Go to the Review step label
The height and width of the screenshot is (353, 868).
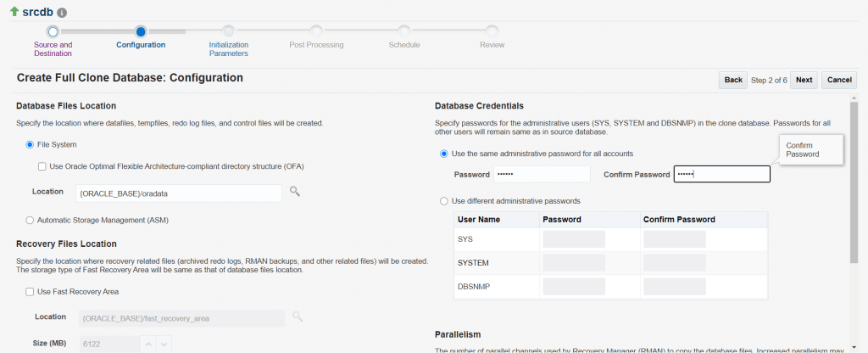pos(492,44)
